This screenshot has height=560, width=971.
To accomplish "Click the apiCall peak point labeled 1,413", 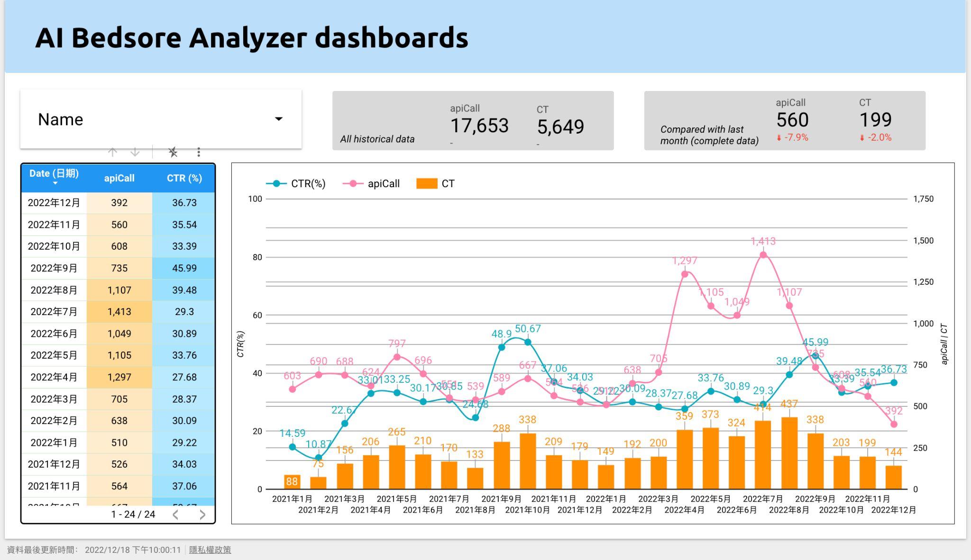I will click(x=763, y=255).
